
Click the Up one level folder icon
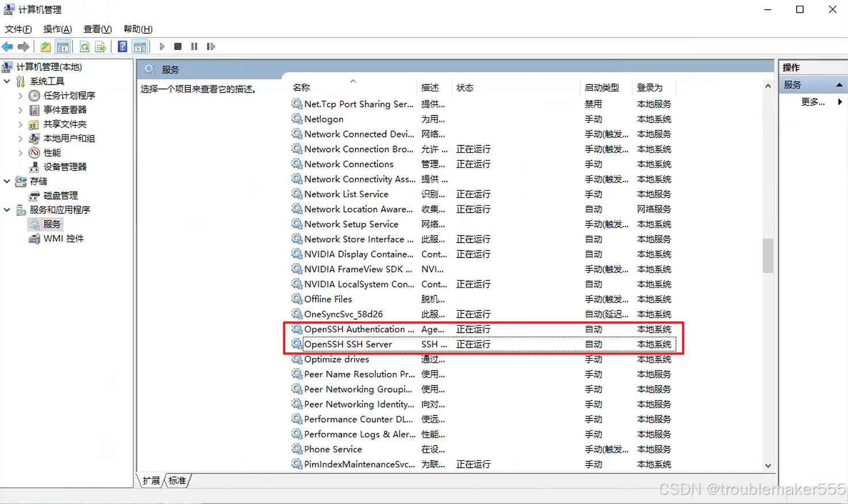tap(45, 47)
